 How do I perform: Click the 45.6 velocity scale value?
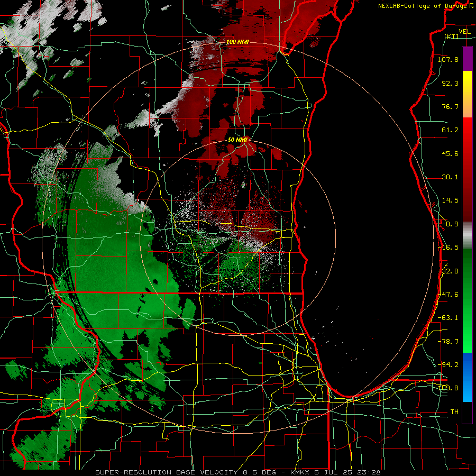pyautogui.click(x=450, y=153)
